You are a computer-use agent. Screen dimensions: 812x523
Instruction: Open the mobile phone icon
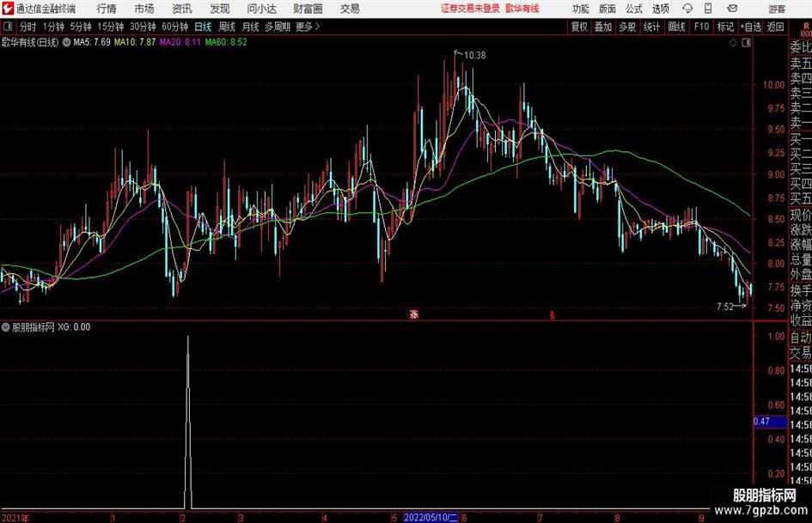tap(708, 9)
